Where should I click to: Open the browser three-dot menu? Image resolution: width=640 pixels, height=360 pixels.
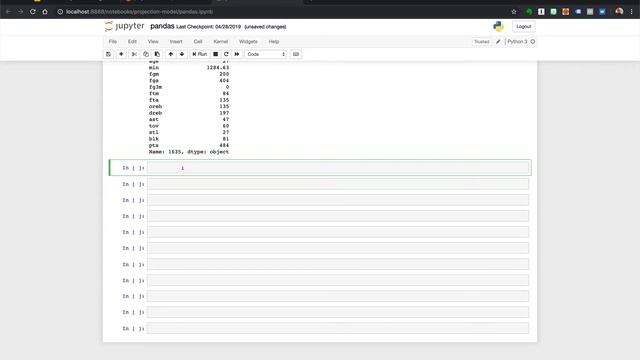point(631,12)
